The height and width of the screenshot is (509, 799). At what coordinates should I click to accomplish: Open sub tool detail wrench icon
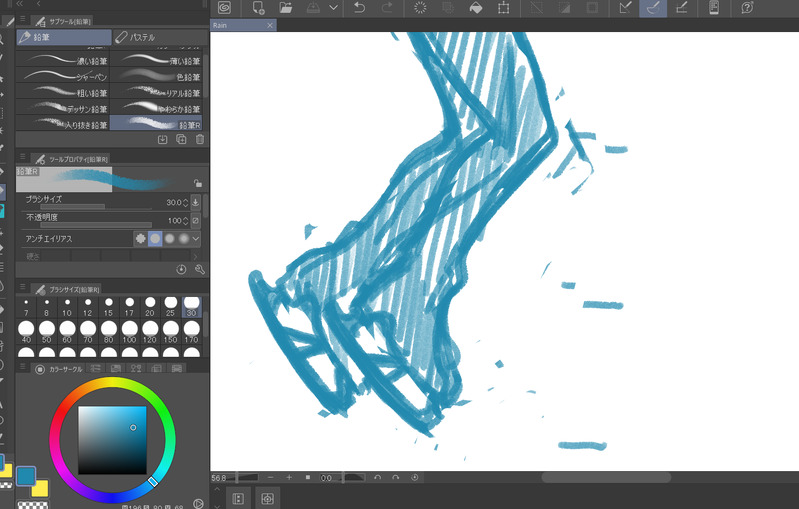200,270
